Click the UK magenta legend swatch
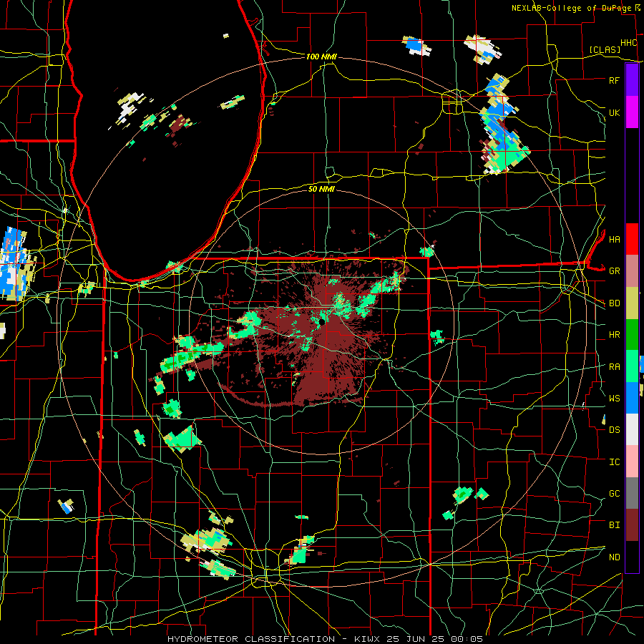Image resolution: width=644 pixels, height=644 pixels. point(632,112)
